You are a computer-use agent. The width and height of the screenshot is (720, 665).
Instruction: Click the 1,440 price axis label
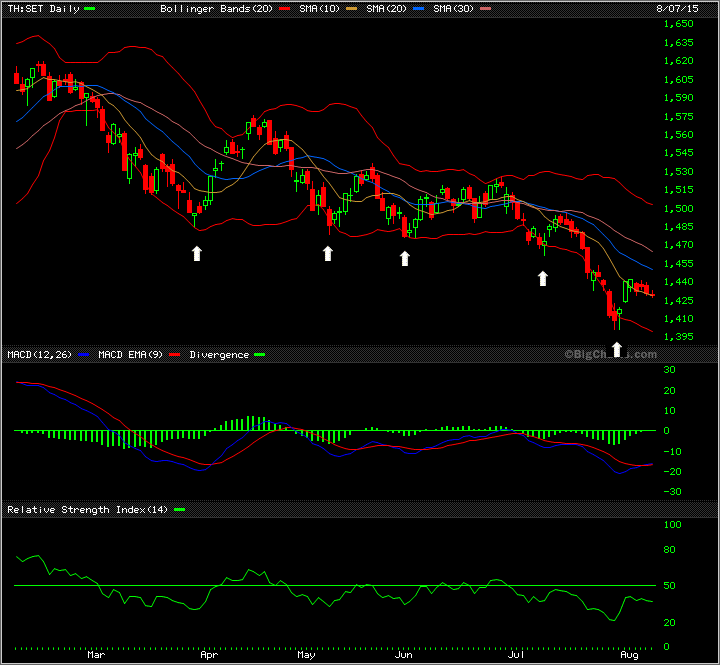coord(679,282)
